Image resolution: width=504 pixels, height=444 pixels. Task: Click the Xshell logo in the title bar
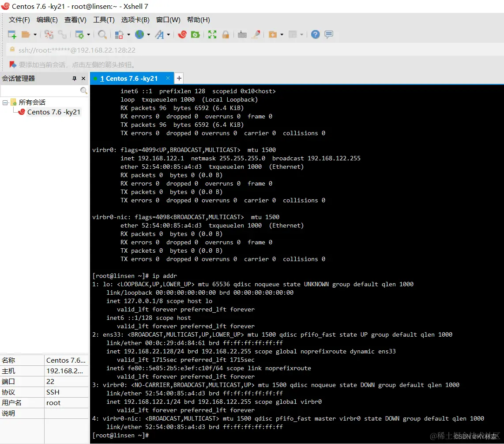click(x=5, y=6)
